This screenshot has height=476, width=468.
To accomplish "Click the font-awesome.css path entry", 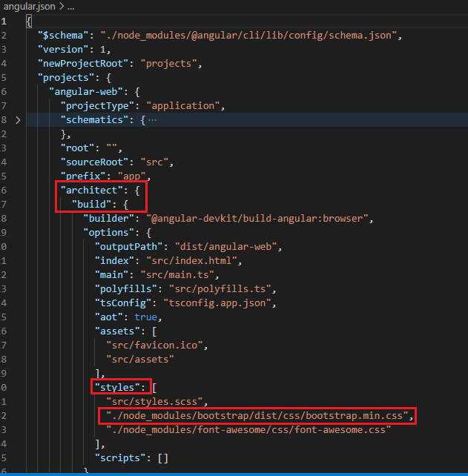I will point(248,430).
